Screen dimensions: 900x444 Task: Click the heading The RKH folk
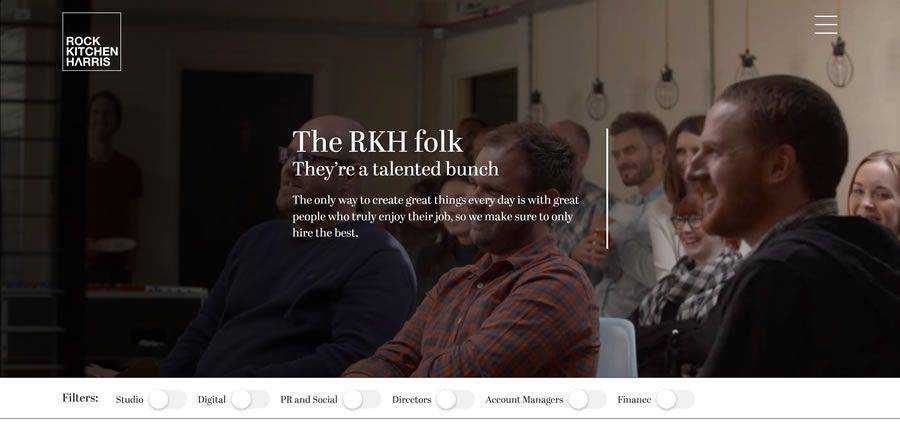point(377,142)
